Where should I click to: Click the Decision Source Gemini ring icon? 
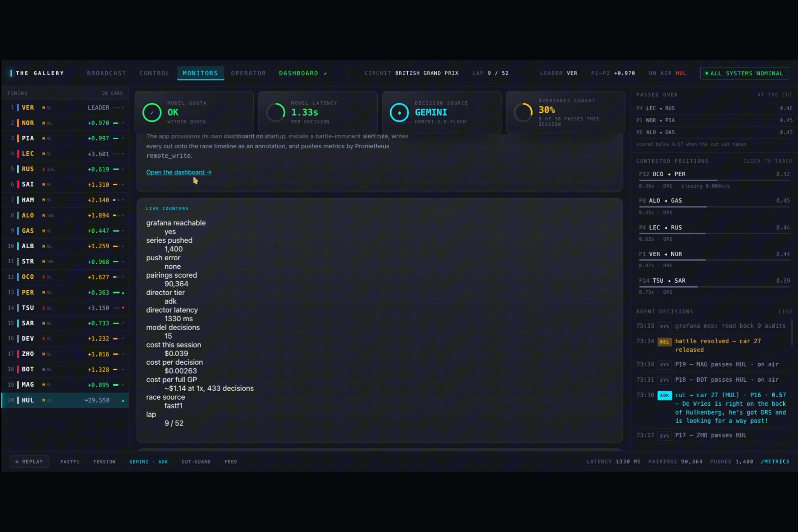tap(399, 112)
